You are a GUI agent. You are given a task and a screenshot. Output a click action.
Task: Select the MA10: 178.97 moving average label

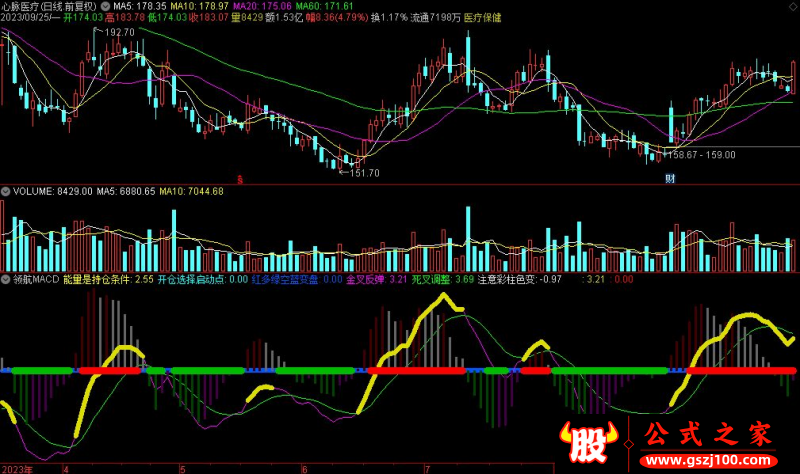click(199, 6)
